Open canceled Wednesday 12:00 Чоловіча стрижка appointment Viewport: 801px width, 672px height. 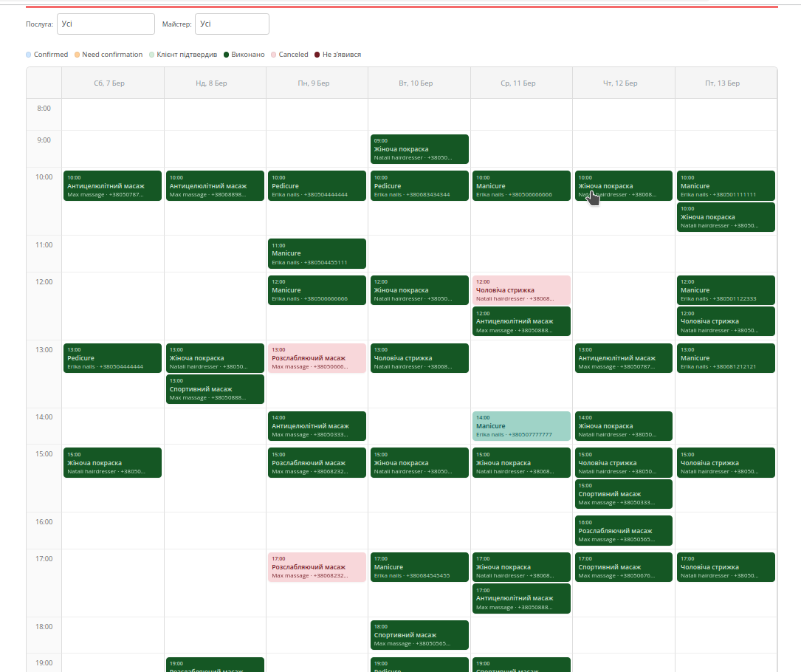point(520,290)
